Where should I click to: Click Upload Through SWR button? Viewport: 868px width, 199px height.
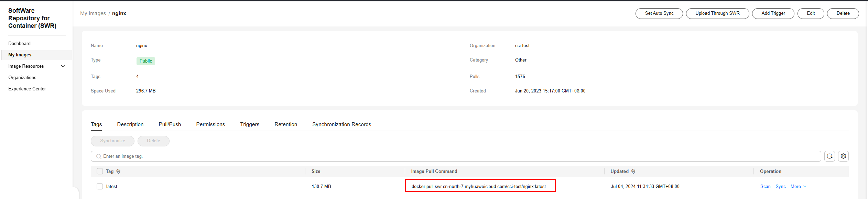point(717,13)
